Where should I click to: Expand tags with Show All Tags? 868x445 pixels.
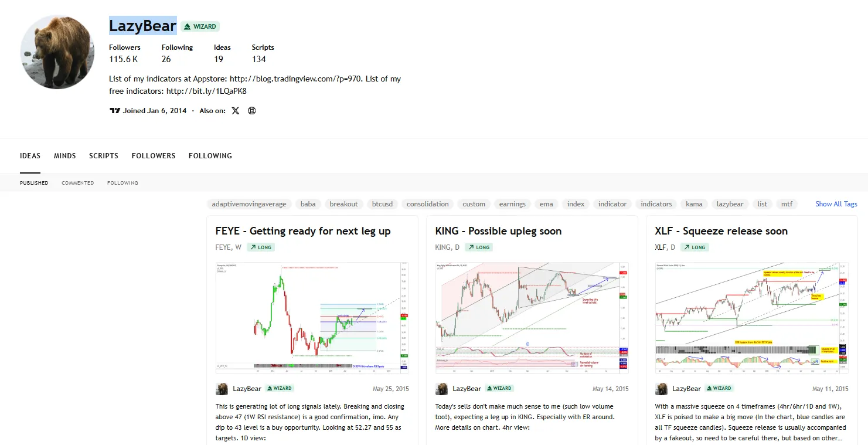pos(836,204)
